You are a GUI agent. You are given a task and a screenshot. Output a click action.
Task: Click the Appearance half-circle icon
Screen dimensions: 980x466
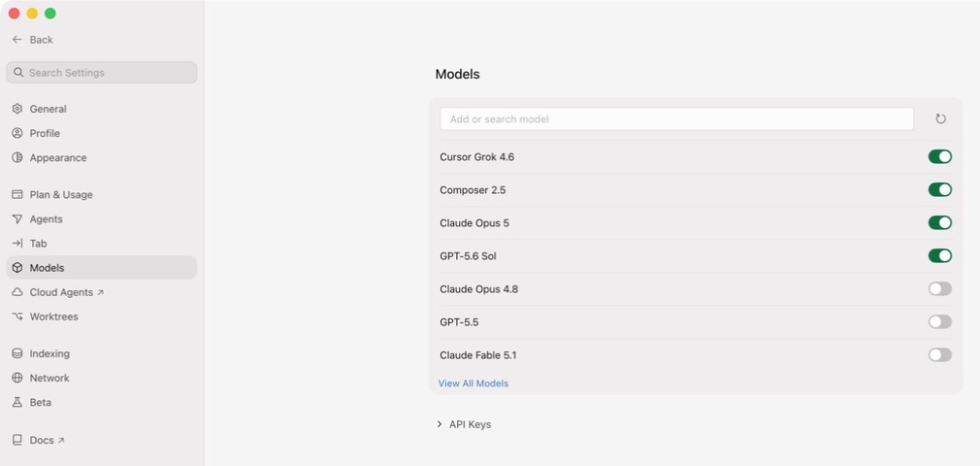pos(17,157)
